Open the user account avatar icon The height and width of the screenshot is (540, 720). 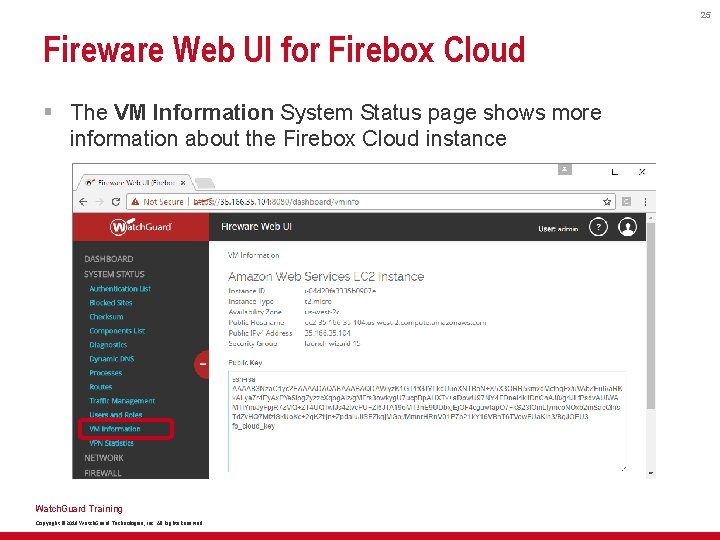click(627, 227)
